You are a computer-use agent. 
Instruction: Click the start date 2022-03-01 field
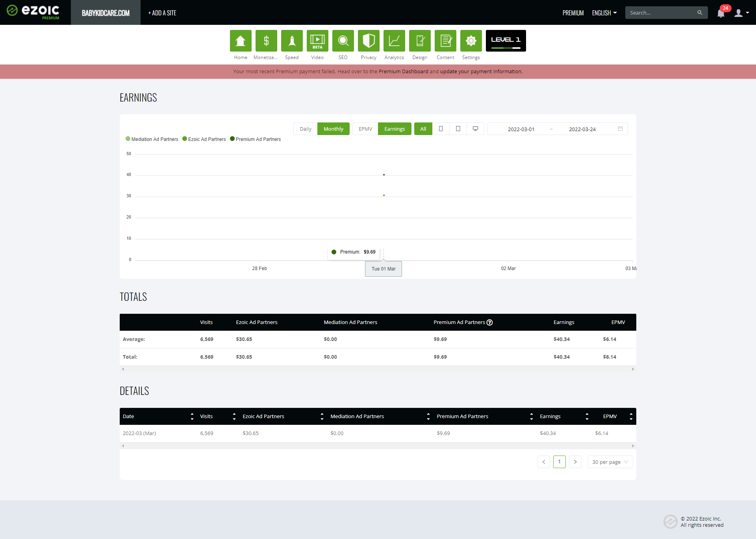point(521,129)
